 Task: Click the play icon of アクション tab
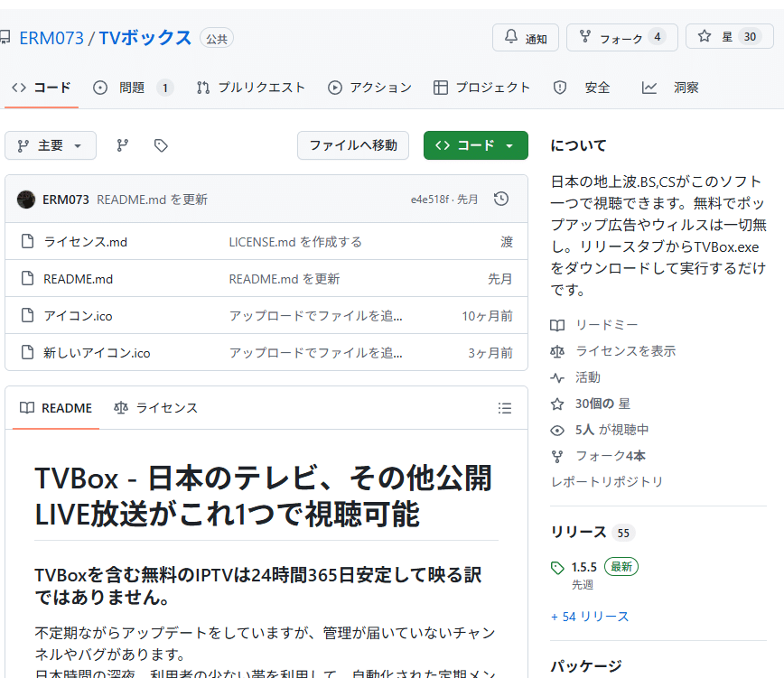click(x=334, y=88)
